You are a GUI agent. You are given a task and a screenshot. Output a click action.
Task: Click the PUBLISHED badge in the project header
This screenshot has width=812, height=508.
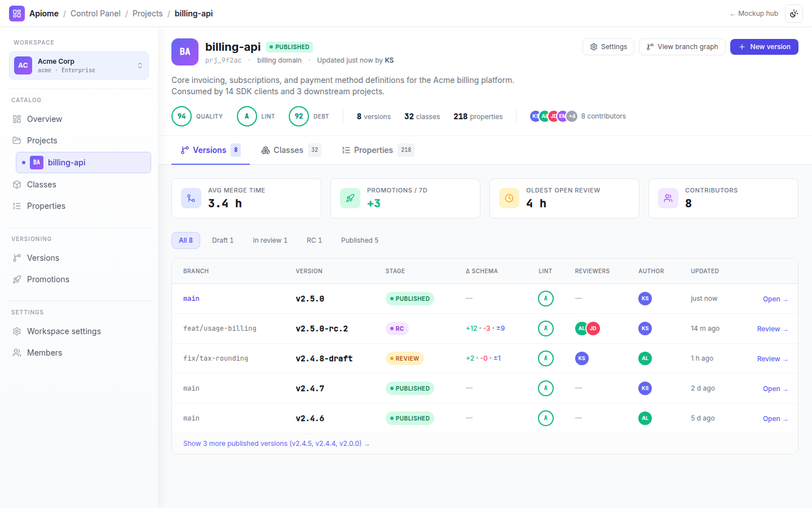click(x=289, y=47)
